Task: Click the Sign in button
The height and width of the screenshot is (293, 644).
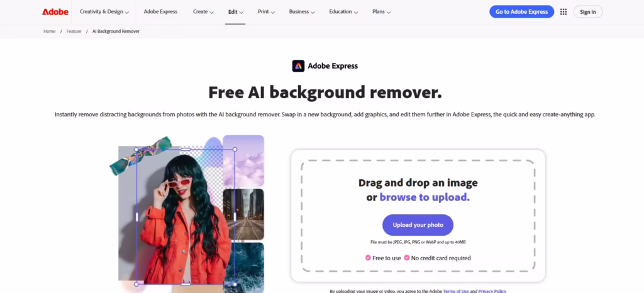Action: pyautogui.click(x=588, y=12)
